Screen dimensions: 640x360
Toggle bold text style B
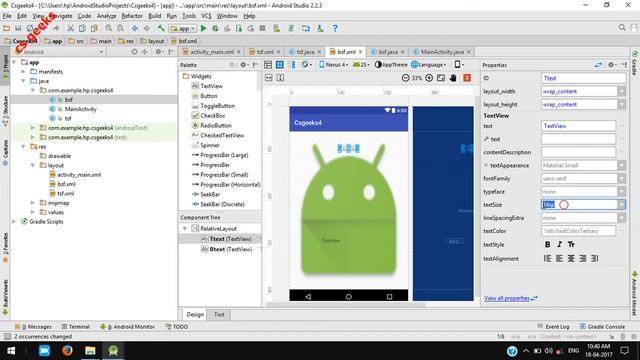click(547, 244)
